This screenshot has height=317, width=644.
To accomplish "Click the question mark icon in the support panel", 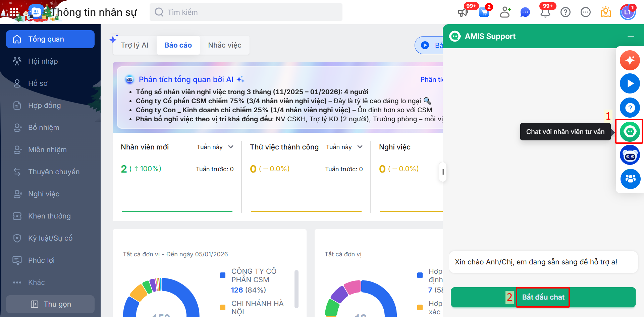I will coord(630,108).
